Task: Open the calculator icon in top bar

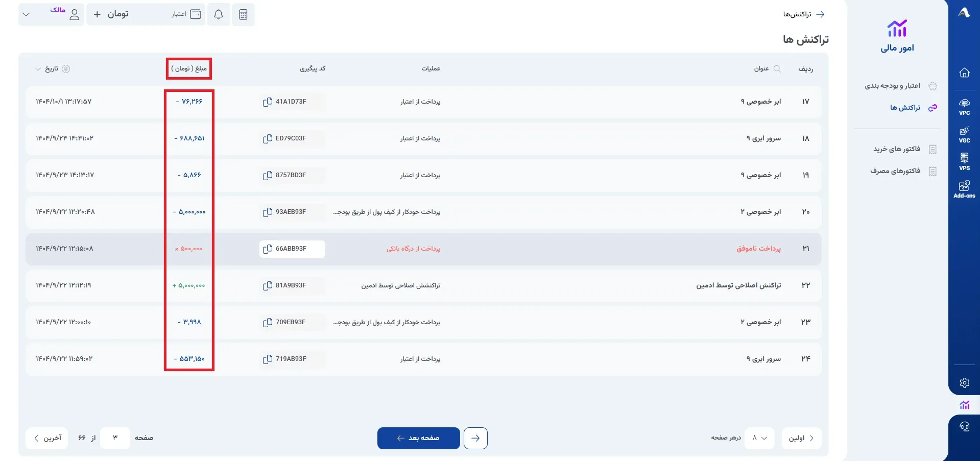Action: (243, 14)
